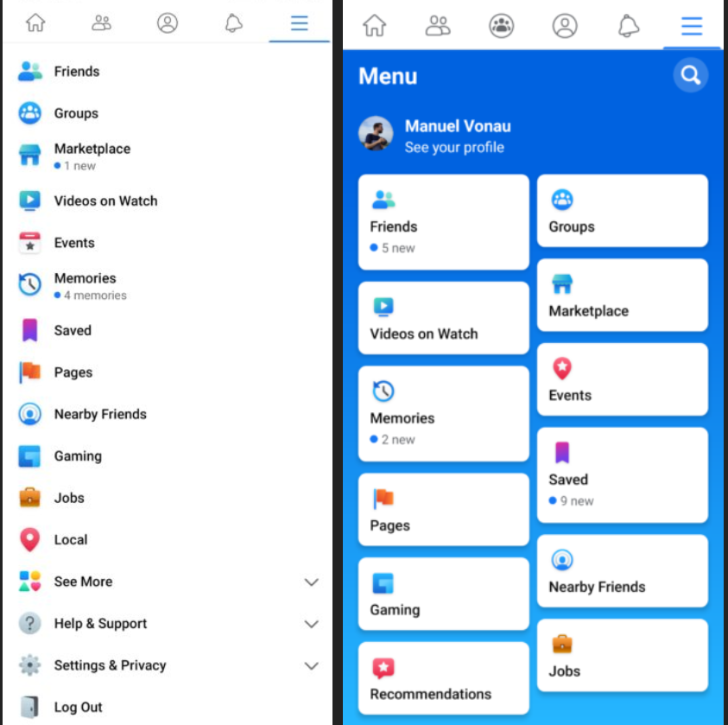Open Notifications bell in right phone's top bar
The height and width of the screenshot is (725, 728).
point(628,26)
